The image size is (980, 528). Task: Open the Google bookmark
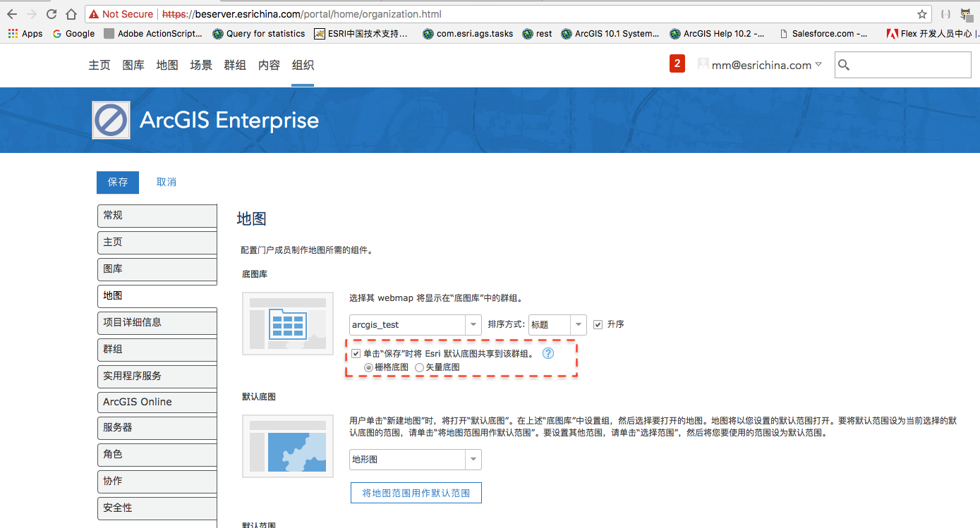73,33
